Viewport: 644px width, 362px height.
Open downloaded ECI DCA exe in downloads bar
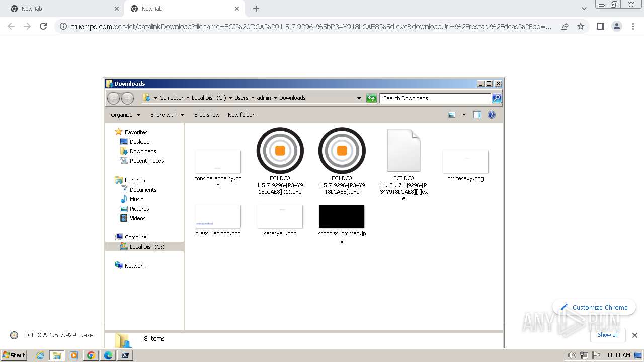pos(52,335)
